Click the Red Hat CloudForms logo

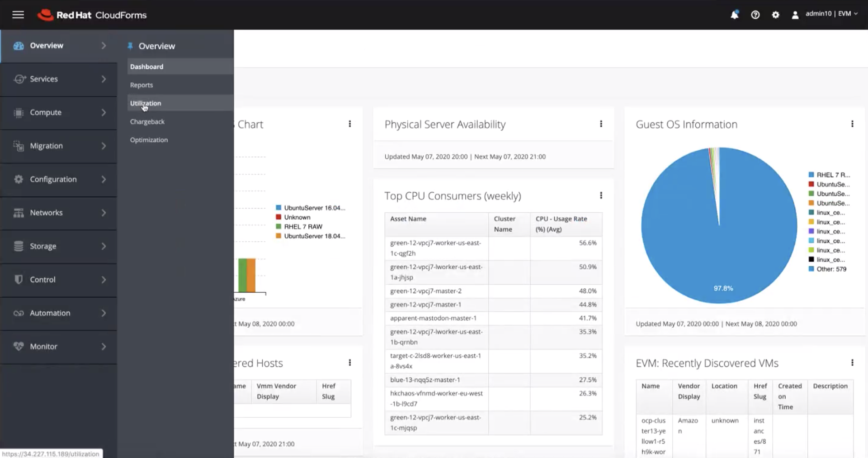(92, 15)
